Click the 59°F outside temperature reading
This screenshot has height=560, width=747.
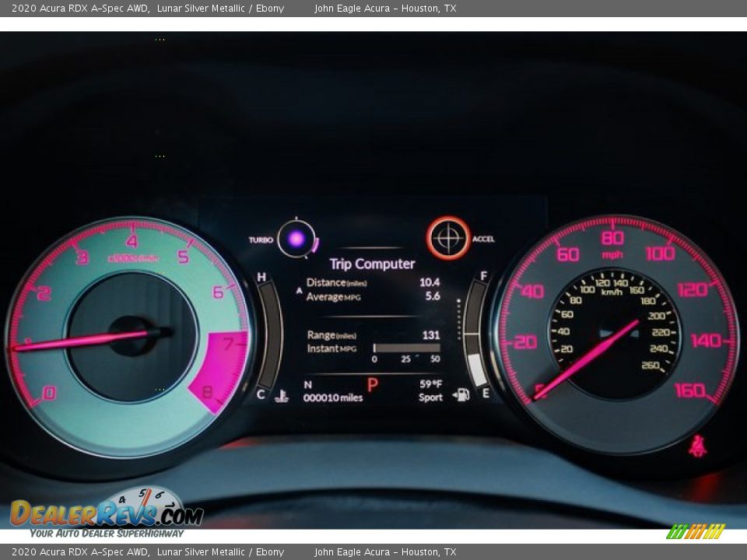(x=430, y=384)
